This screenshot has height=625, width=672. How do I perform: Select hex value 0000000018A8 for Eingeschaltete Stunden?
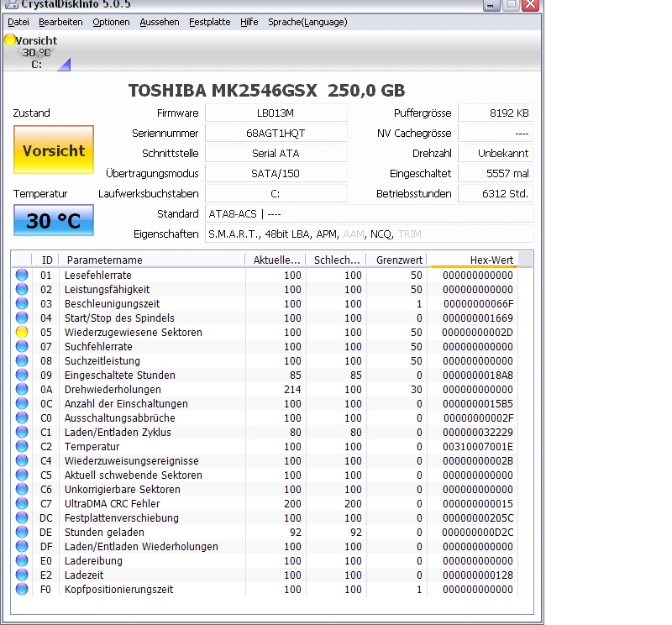pyautogui.click(x=477, y=376)
